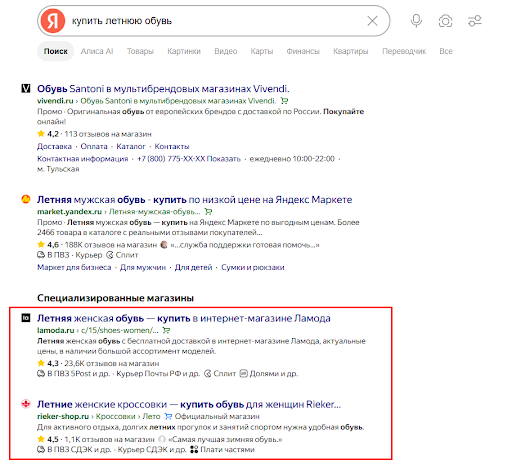
Task: Reveal the phone number via Показать
Action: pos(223,159)
